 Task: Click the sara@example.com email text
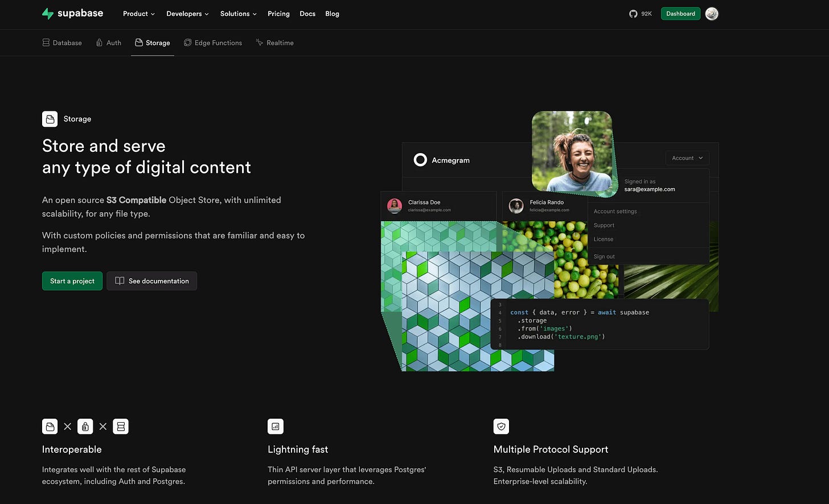point(650,189)
